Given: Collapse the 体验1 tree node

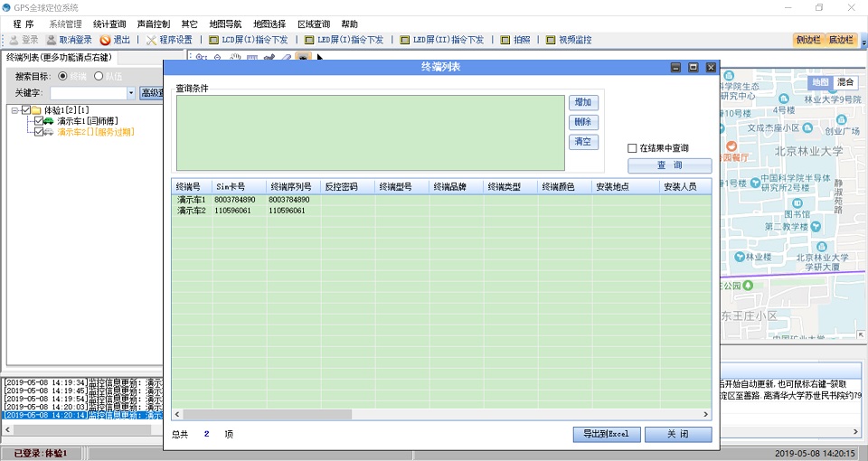Looking at the screenshot, I should click(x=15, y=110).
